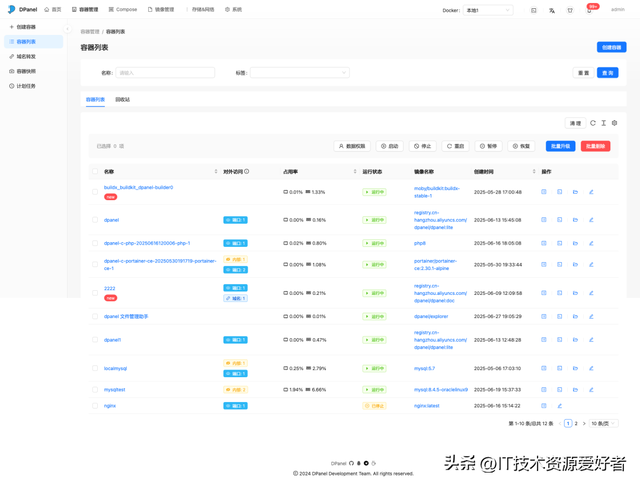
Task: Open the Compose menu in top navigation
Action: (x=123, y=10)
